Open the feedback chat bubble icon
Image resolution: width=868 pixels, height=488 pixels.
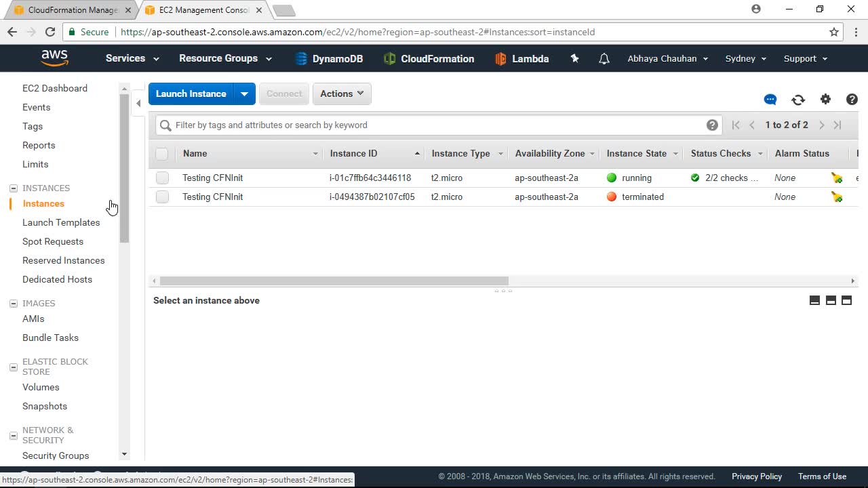[x=770, y=100]
